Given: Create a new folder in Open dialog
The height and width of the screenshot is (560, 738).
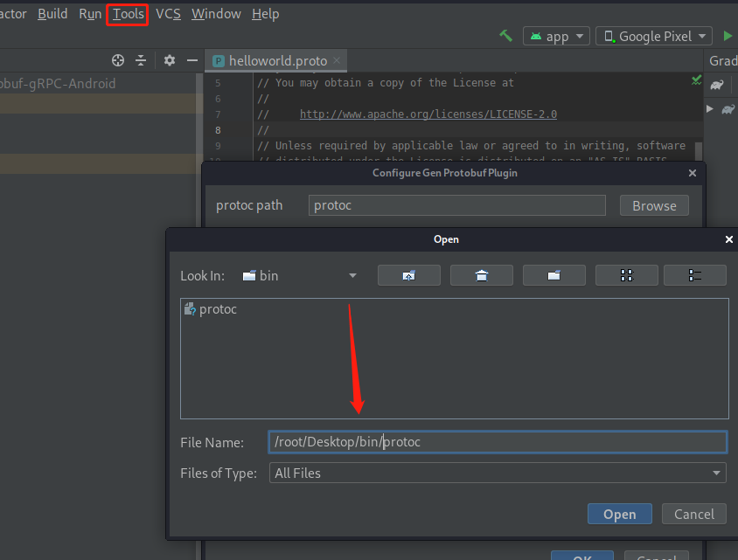Looking at the screenshot, I should (x=553, y=275).
